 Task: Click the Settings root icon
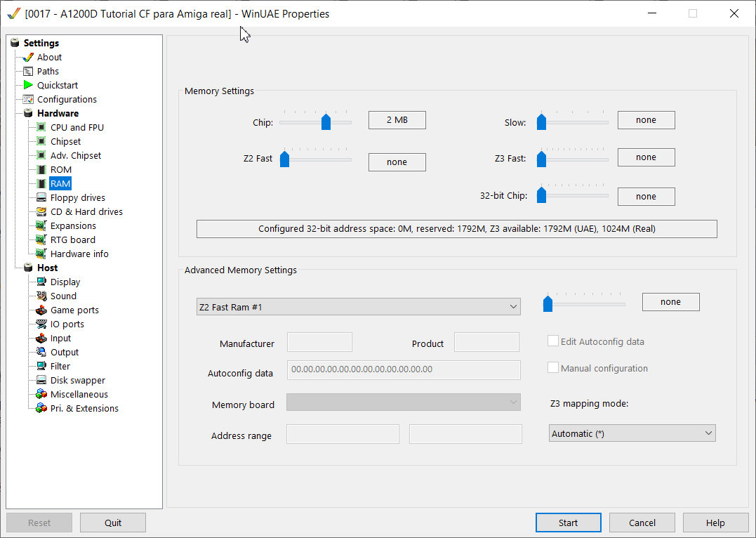pos(15,43)
